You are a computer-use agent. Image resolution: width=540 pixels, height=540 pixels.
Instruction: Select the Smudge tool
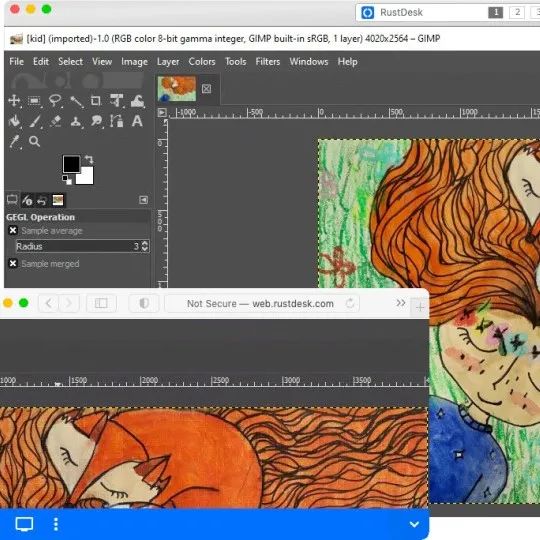(x=96, y=121)
